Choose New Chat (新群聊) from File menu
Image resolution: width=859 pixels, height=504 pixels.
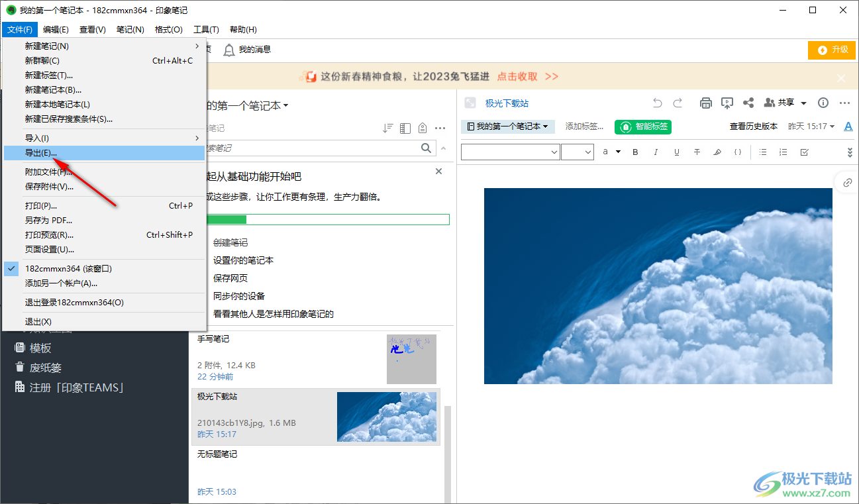[105, 61]
